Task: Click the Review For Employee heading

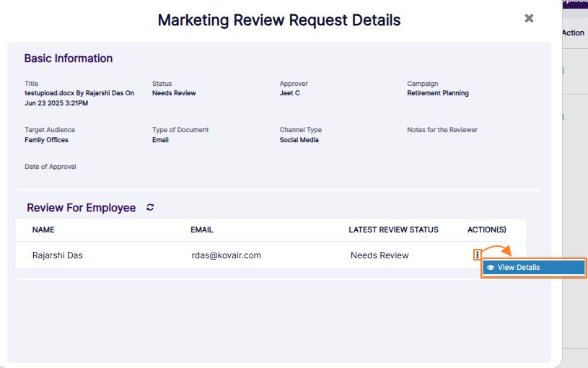Action: tap(81, 208)
